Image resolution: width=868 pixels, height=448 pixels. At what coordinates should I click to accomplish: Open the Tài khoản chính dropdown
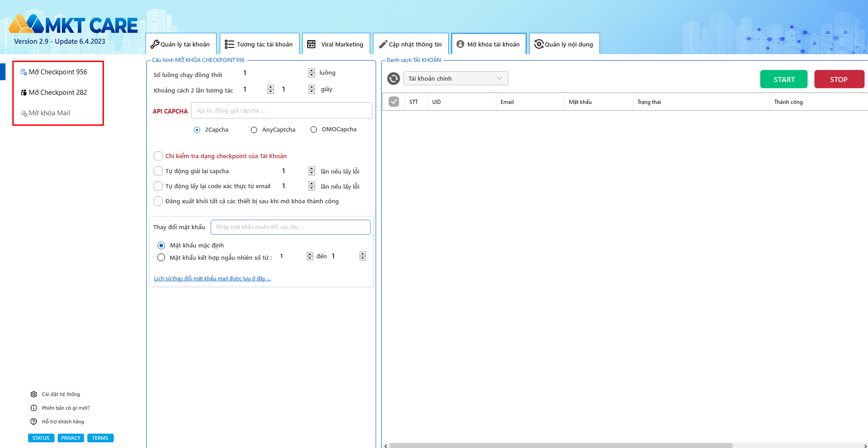455,78
